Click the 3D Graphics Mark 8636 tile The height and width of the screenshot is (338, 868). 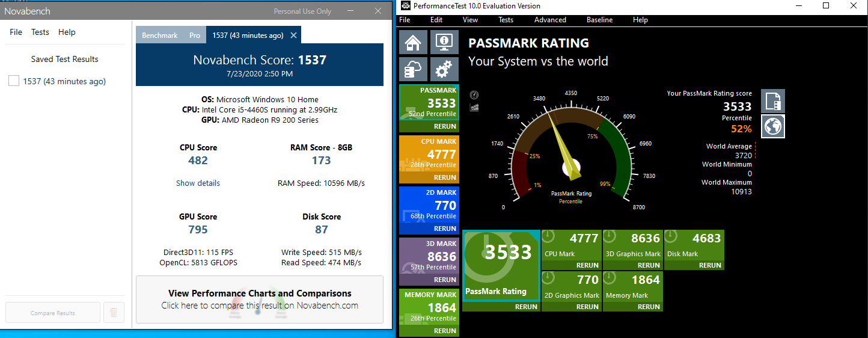click(x=632, y=246)
